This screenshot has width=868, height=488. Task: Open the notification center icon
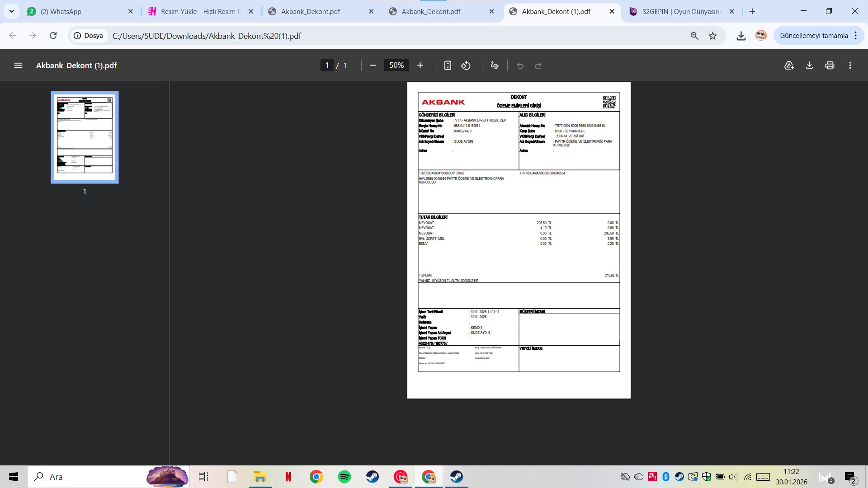[x=850, y=477]
